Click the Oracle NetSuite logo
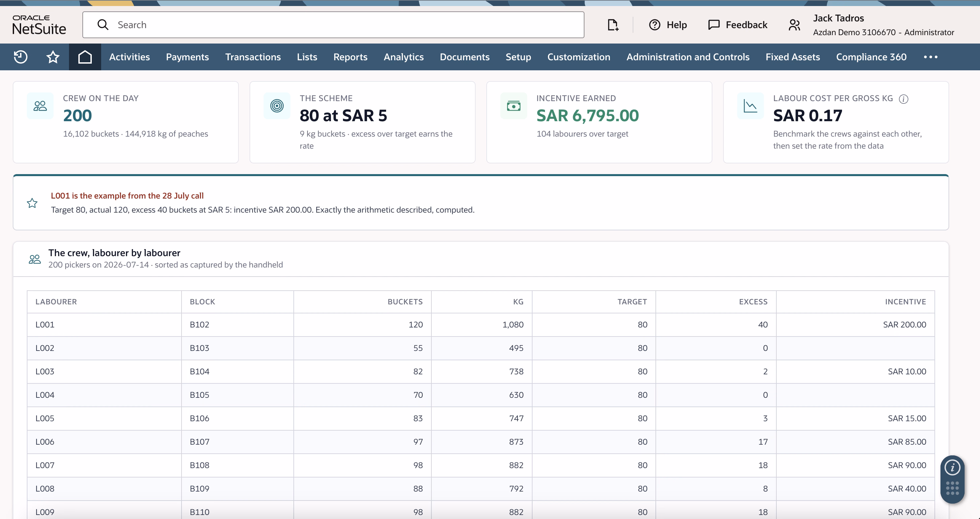980x519 pixels. (39, 25)
